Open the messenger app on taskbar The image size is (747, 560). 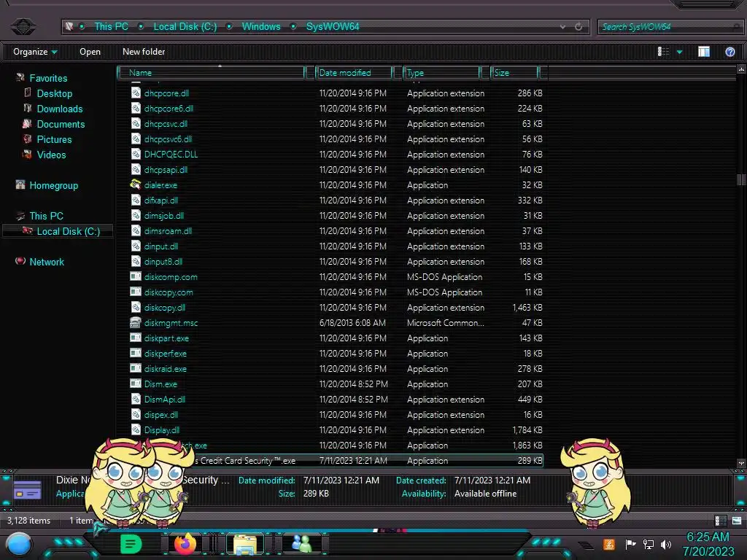pyautogui.click(x=301, y=544)
